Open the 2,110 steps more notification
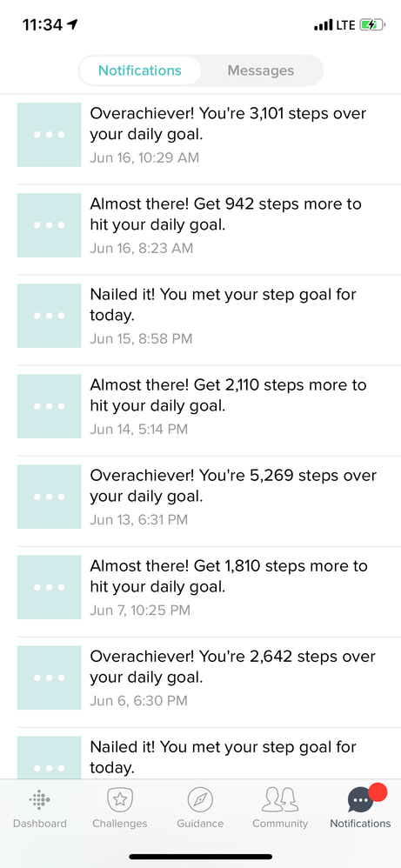Image resolution: width=401 pixels, height=868 pixels. (x=200, y=406)
